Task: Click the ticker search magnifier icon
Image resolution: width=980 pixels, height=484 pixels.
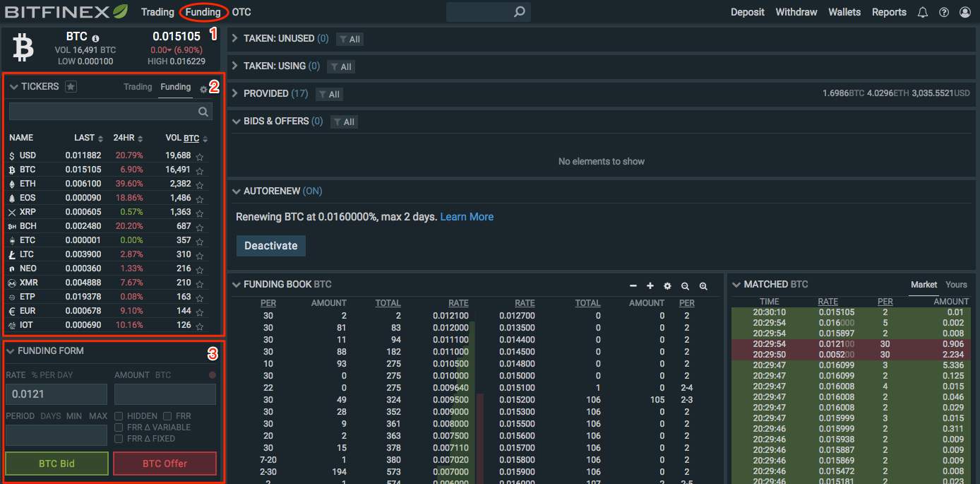Action: [203, 112]
